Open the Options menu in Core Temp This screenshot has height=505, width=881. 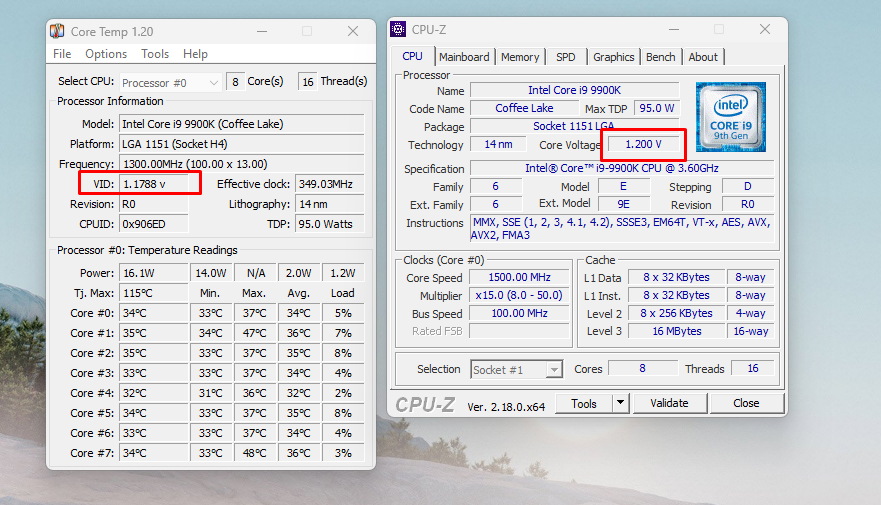[106, 54]
